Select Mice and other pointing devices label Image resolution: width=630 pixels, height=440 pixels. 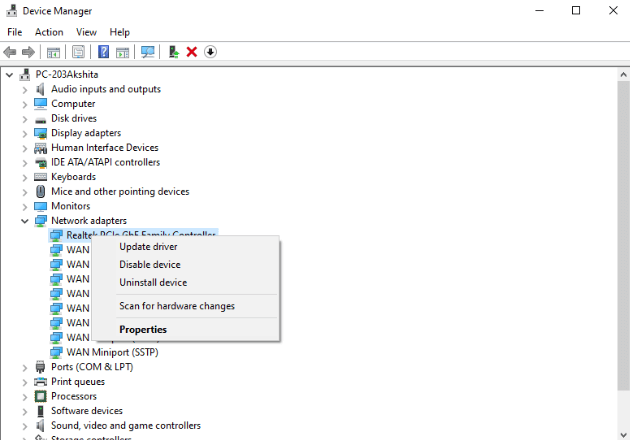pos(120,191)
